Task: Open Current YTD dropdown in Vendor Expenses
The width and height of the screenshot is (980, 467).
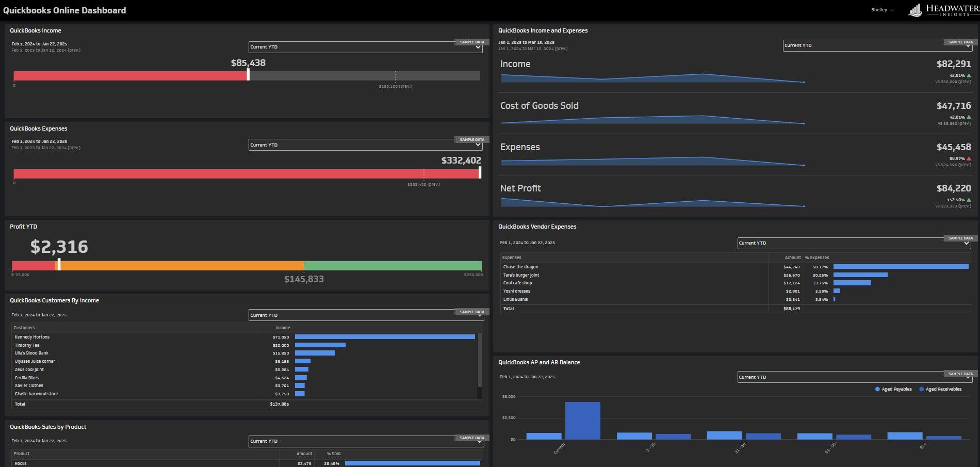Action: pyautogui.click(x=855, y=243)
